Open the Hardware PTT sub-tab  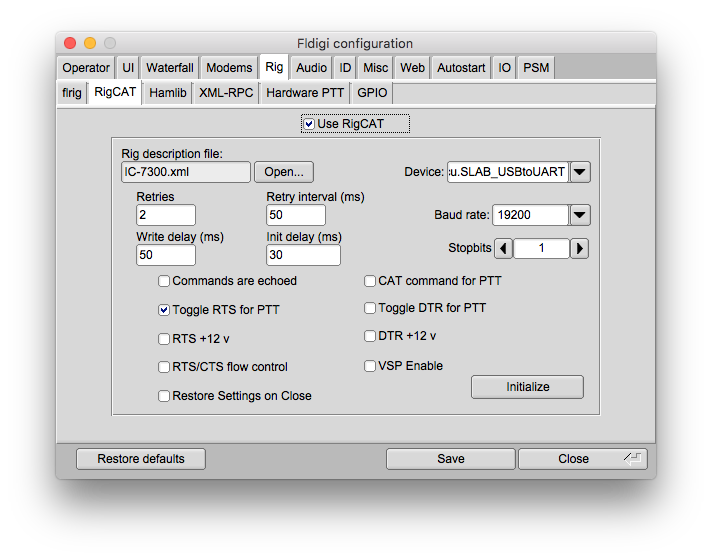coord(305,93)
